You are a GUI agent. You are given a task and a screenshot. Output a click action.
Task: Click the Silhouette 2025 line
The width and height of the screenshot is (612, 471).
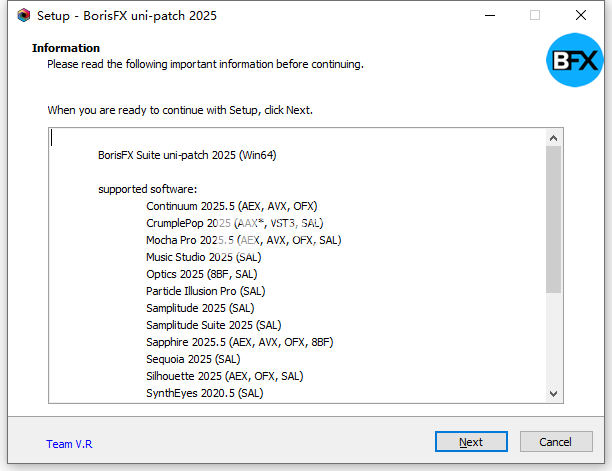pos(224,376)
